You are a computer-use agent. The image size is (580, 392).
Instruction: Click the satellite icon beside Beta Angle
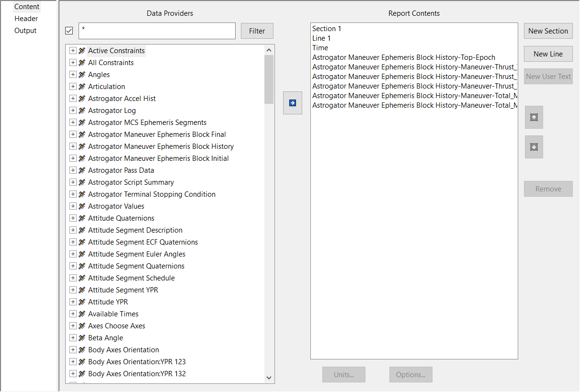point(82,337)
